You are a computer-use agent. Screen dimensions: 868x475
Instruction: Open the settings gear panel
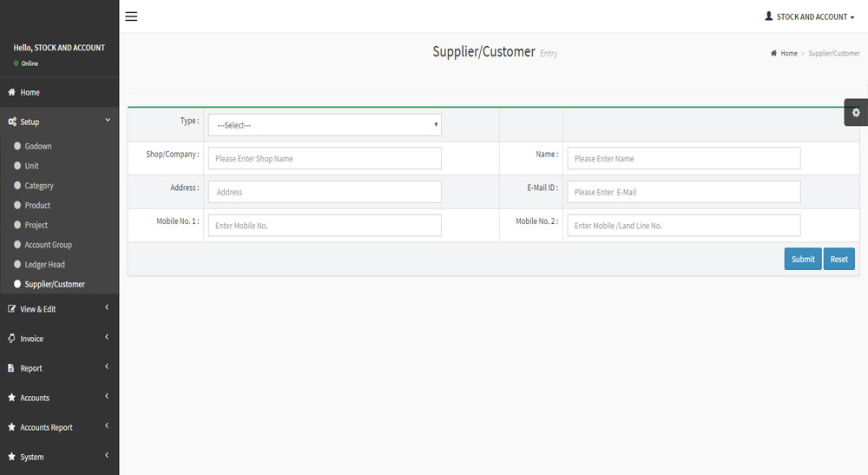856,112
